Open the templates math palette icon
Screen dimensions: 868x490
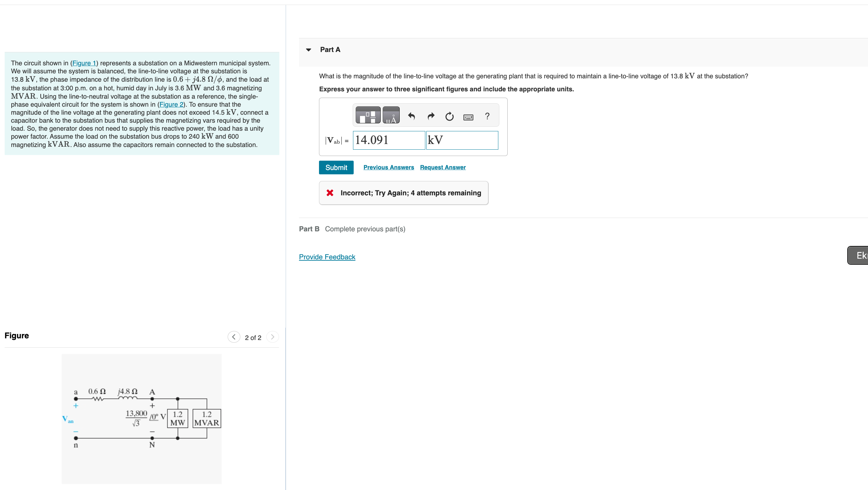click(368, 115)
